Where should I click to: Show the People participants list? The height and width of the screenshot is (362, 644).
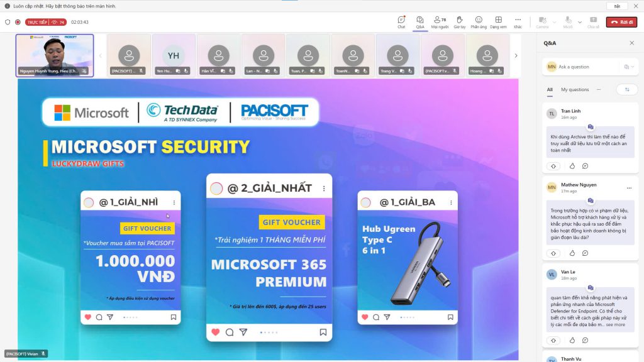(440, 22)
